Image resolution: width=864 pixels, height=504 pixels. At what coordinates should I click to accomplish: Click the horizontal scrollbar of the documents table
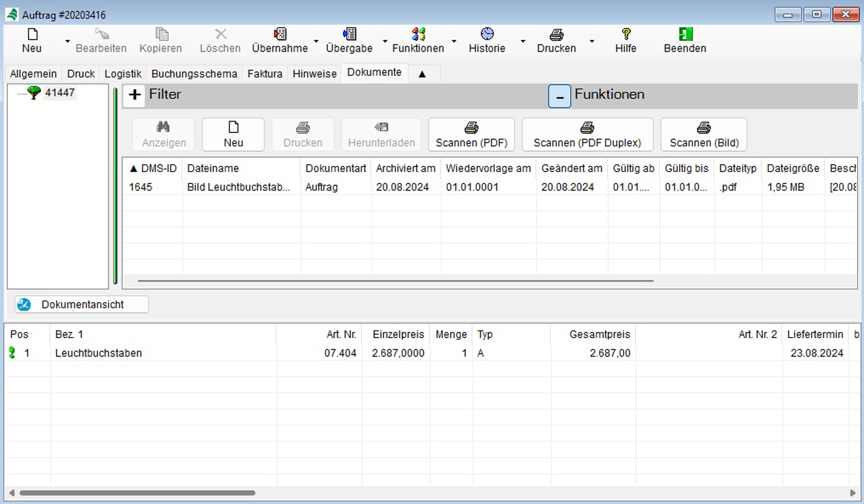tap(396, 280)
